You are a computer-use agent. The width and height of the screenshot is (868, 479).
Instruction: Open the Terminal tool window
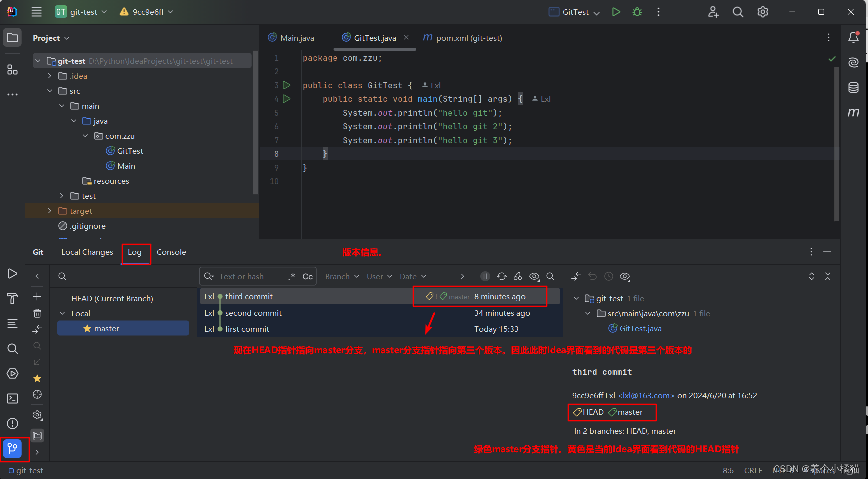coord(12,398)
